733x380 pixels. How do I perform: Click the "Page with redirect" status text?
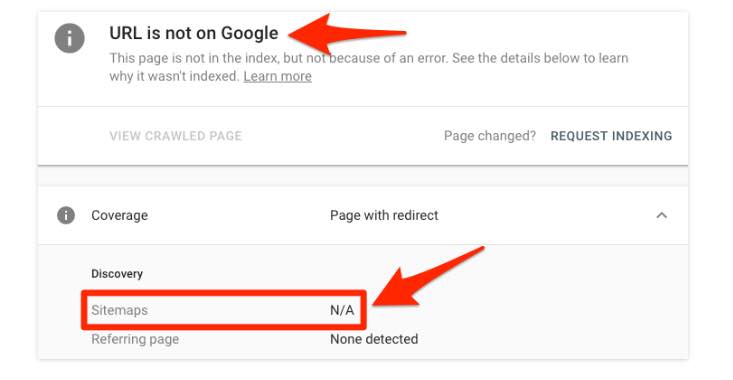[x=384, y=215]
